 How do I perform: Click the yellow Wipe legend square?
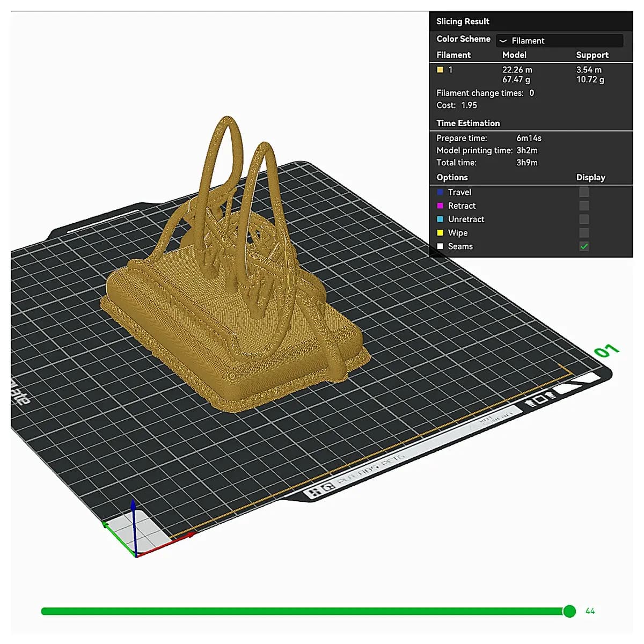pyautogui.click(x=440, y=233)
